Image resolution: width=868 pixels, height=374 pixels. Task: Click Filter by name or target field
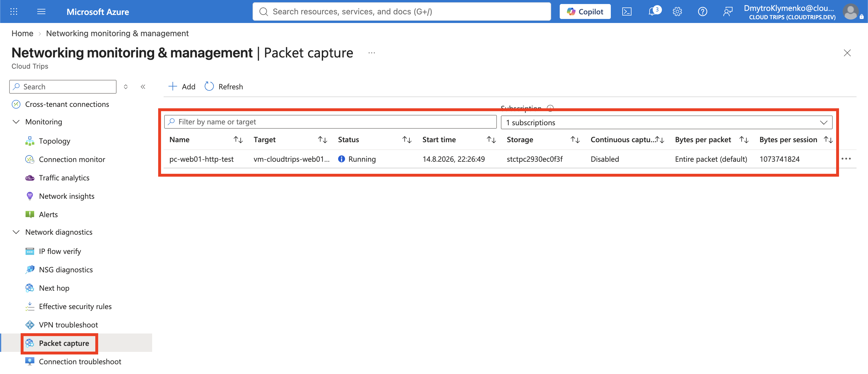click(330, 122)
